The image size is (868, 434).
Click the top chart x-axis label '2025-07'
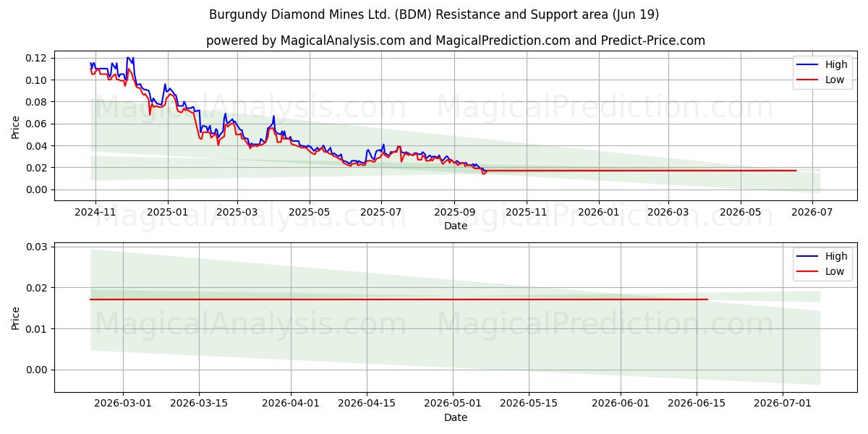click(381, 213)
